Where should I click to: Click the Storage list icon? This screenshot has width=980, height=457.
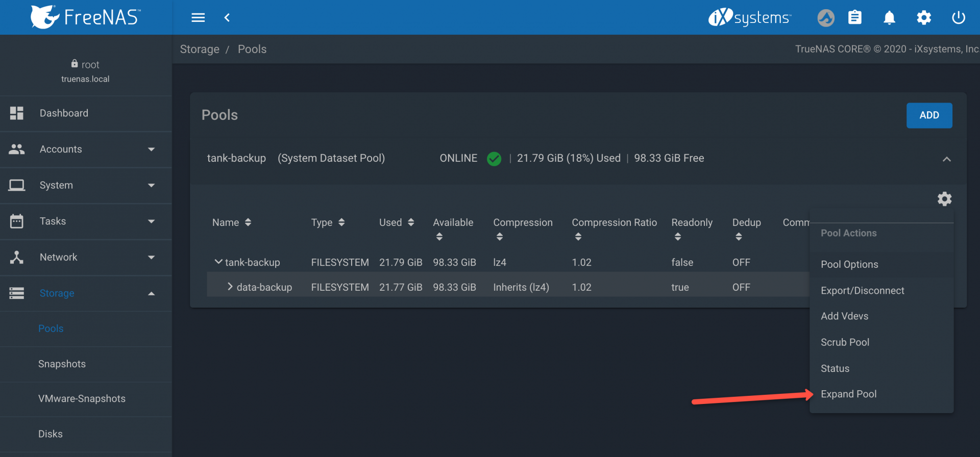tap(17, 293)
